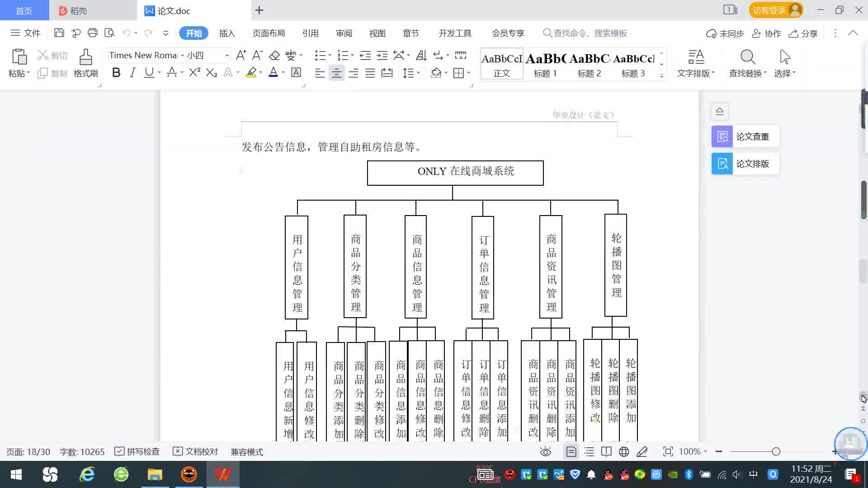The width and height of the screenshot is (868, 488).
Task: Toggle Underline formatting
Action: 149,72
